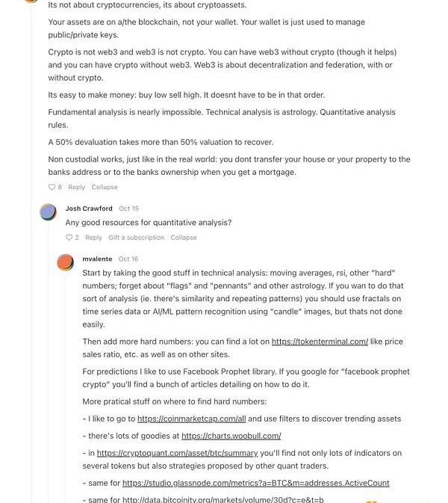Visit the coinmarketcap.com/all link
This screenshot has height=503, width=448.
[x=191, y=419]
